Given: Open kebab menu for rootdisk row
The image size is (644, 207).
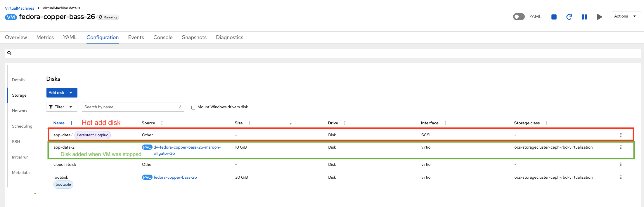Looking at the screenshot, I should click(621, 177).
